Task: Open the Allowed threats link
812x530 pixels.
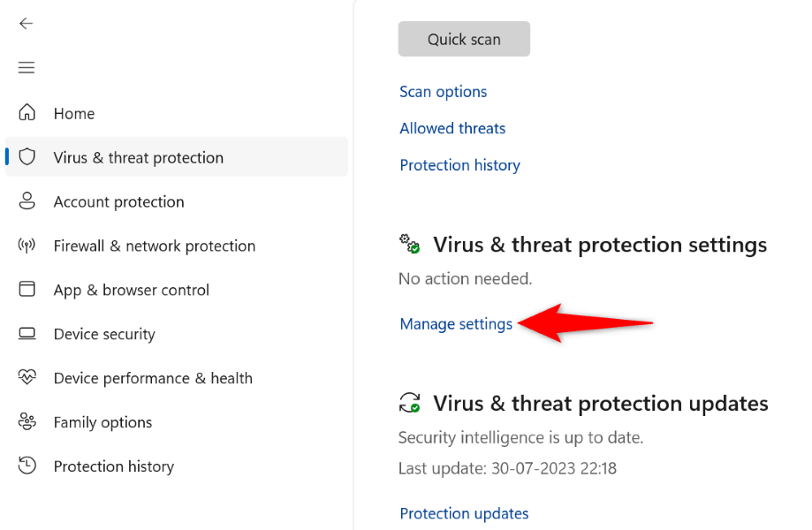Action: (452, 128)
